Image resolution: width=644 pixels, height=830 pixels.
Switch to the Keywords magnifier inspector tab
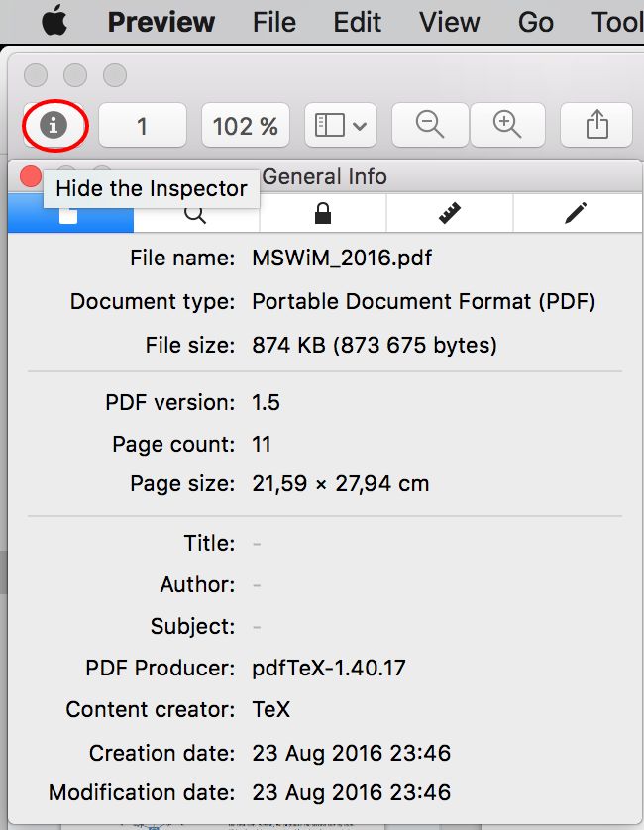click(196, 213)
